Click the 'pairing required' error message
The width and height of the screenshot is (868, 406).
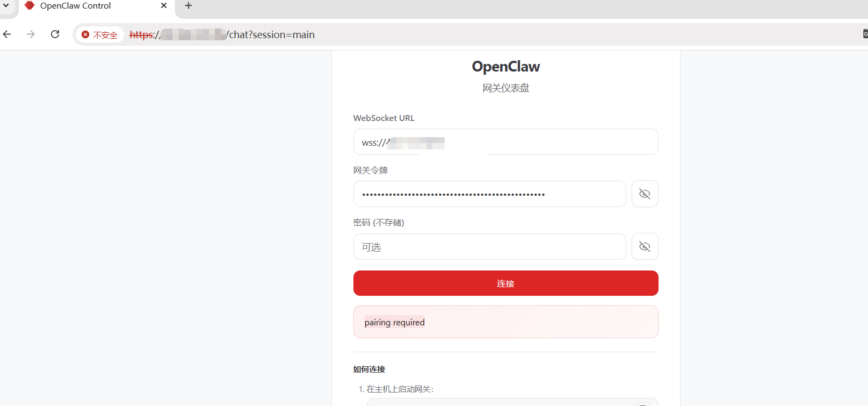[x=395, y=323]
